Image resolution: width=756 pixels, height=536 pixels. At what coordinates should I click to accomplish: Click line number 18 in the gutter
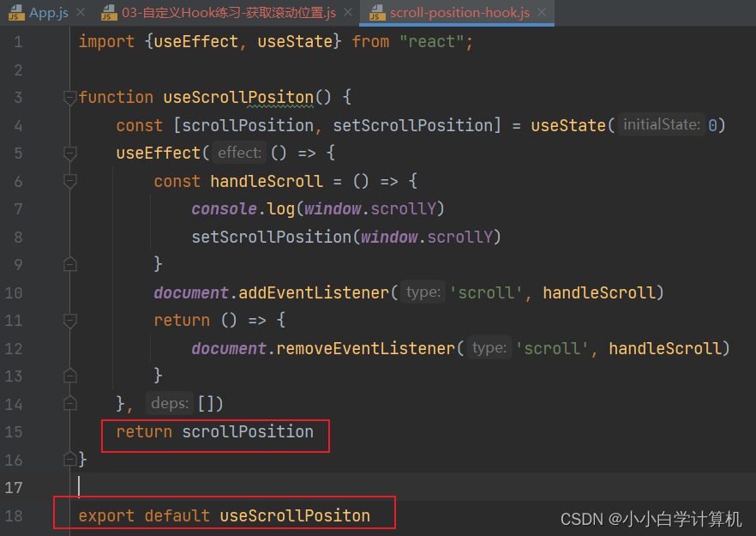click(x=14, y=515)
